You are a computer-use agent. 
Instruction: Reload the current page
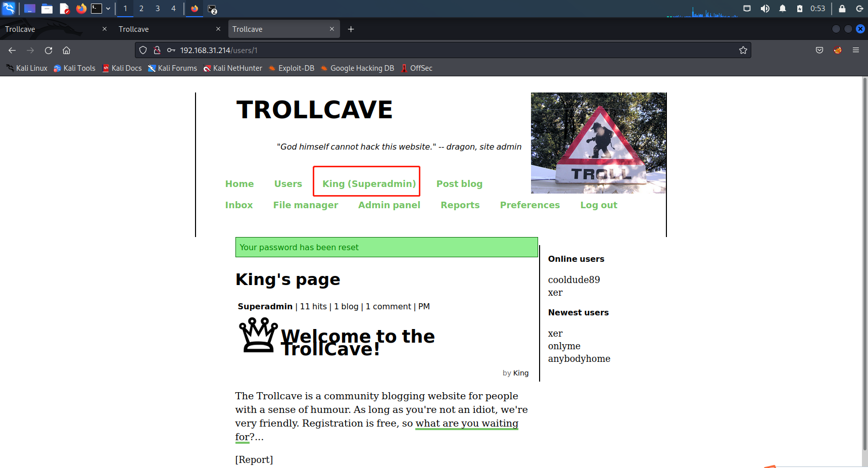tap(49, 50)
